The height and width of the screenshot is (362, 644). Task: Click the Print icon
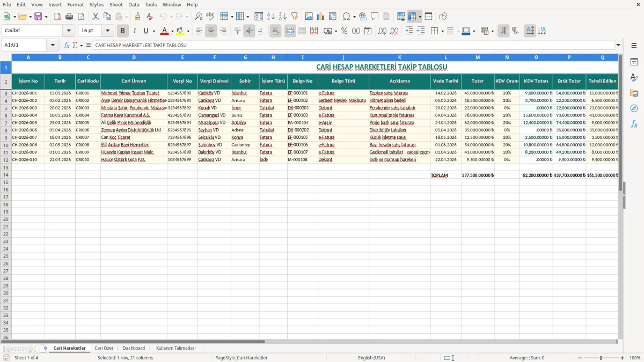[69, 17]
